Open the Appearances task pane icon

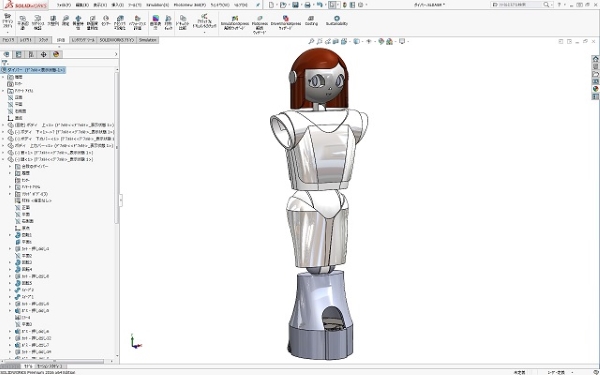point(595,89)
